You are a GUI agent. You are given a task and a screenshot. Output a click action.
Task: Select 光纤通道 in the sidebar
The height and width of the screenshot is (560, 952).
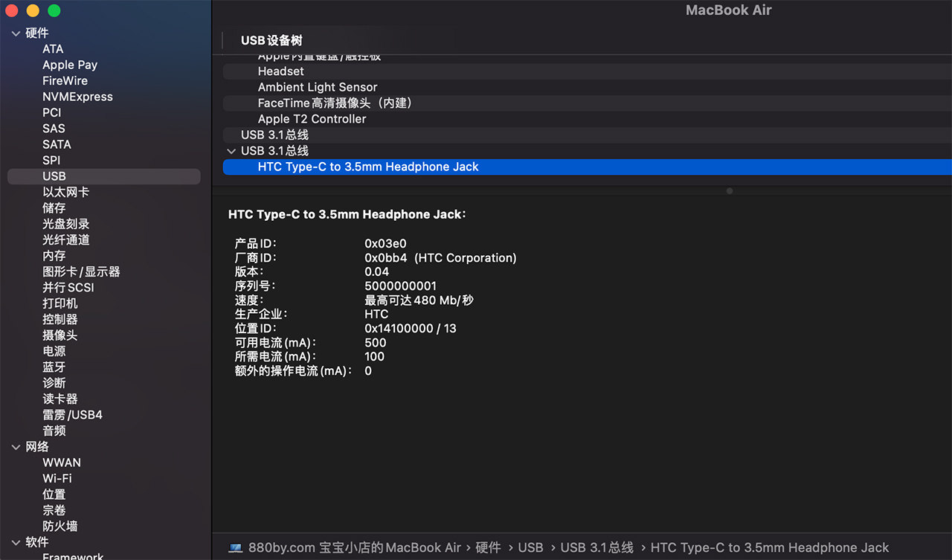(65, 240)
